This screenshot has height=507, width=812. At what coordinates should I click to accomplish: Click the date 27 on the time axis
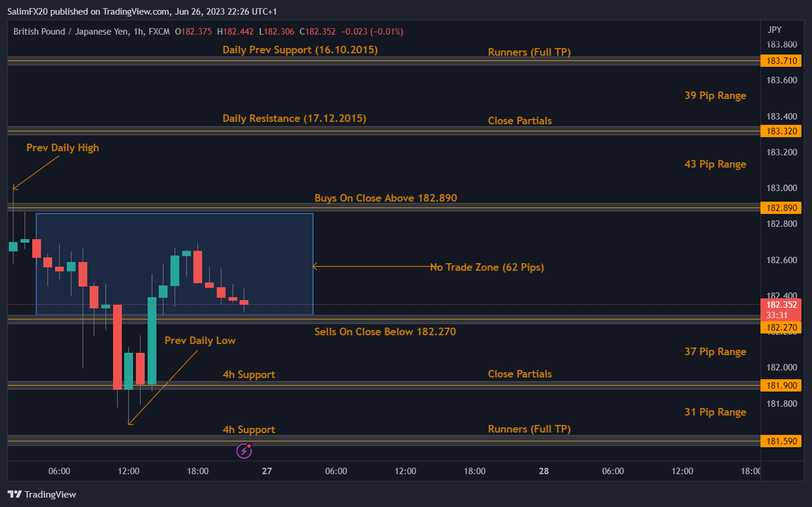(267, 471)
